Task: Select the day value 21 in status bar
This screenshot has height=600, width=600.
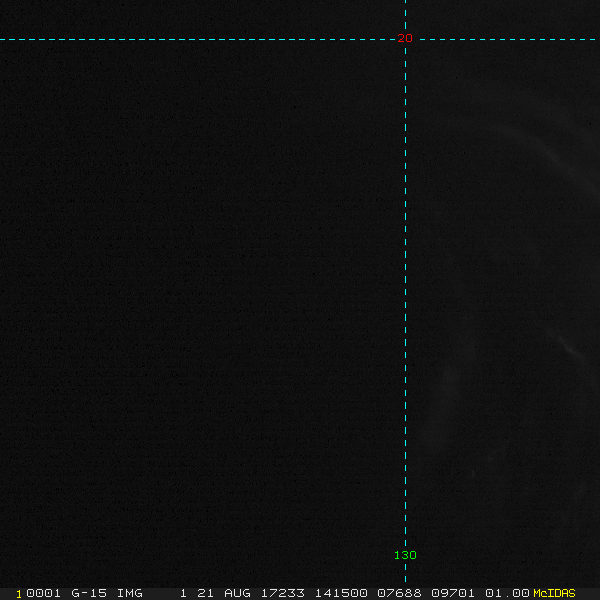Action: (x=205, y=593)
